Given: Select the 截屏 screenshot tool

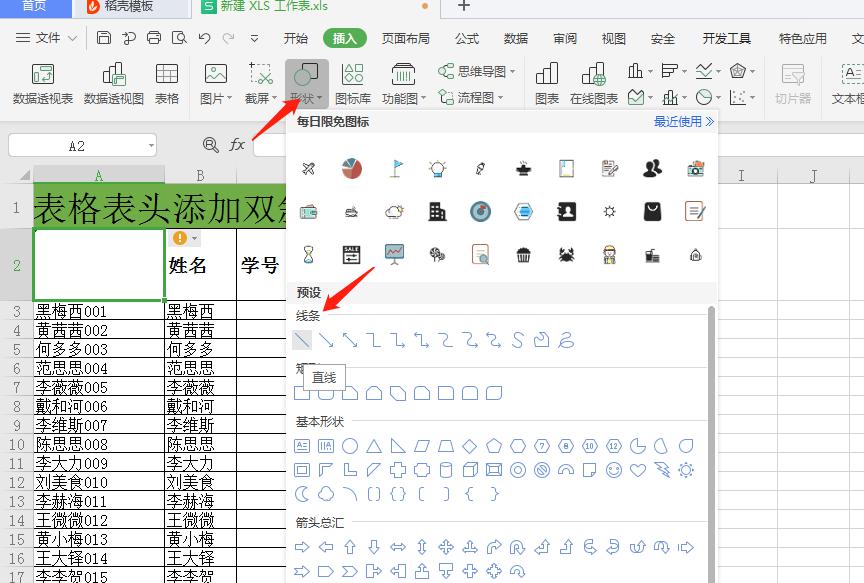Looking at the screenshot, I should [x=261, y=83].
